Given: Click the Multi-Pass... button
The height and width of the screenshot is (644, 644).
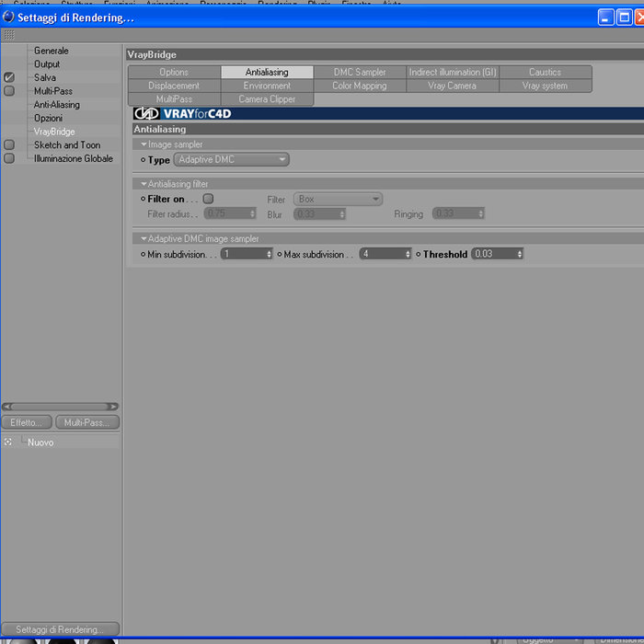Looking at the screenshot, I should click(87, 422).
